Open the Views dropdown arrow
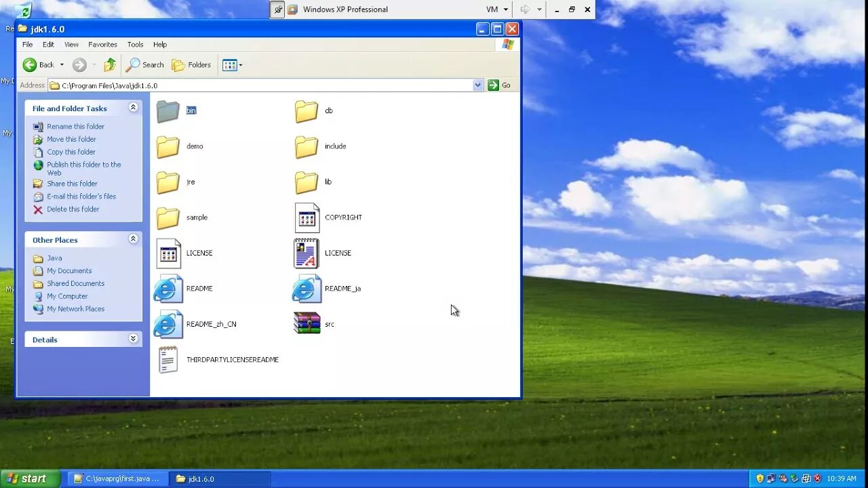This screenshot has height=488, width=868. pos(241,65)
